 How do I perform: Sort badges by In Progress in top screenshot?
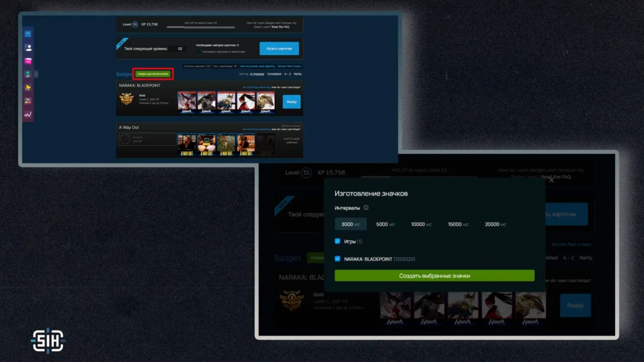257,74
